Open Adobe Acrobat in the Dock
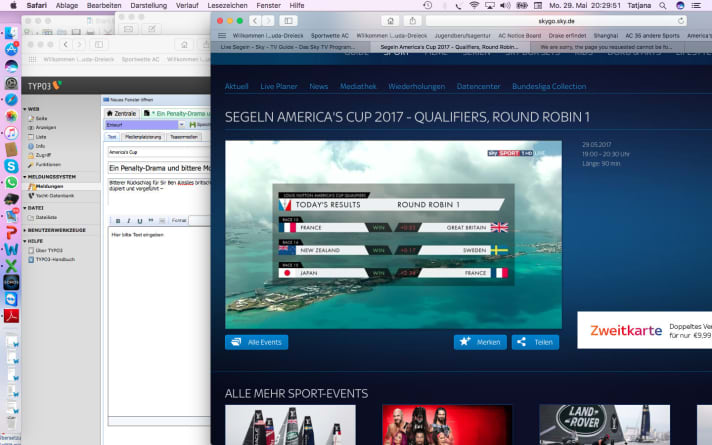Image resolution: width=712 pixels, height=445 pixels. point(11,316)
